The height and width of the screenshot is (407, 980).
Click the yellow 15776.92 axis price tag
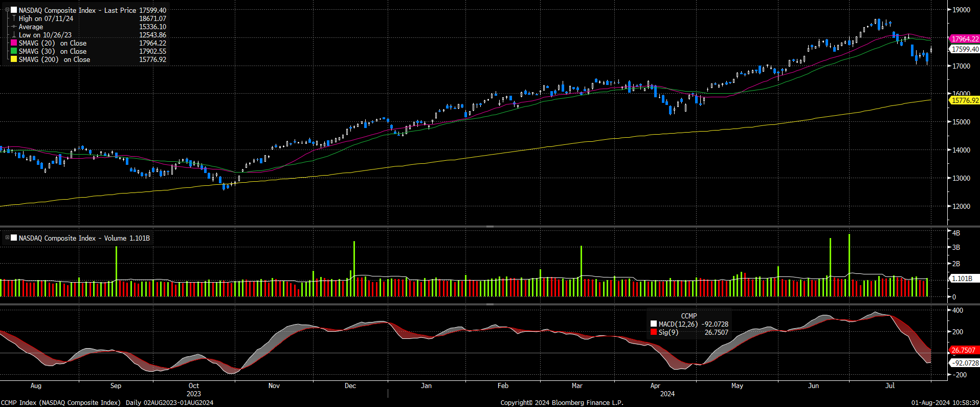tap(965, 100)
